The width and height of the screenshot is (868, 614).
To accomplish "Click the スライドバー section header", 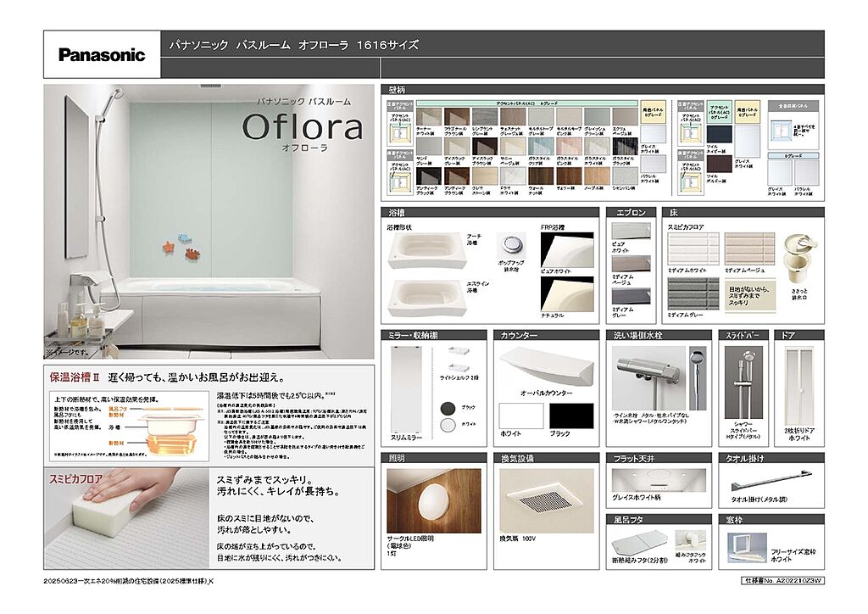I will point(743,336).
